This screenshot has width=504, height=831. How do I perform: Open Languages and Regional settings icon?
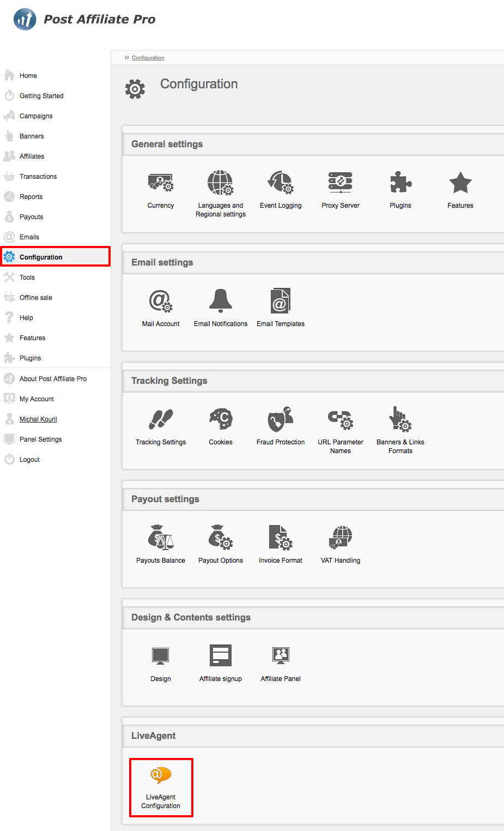(x=221, y=183)
